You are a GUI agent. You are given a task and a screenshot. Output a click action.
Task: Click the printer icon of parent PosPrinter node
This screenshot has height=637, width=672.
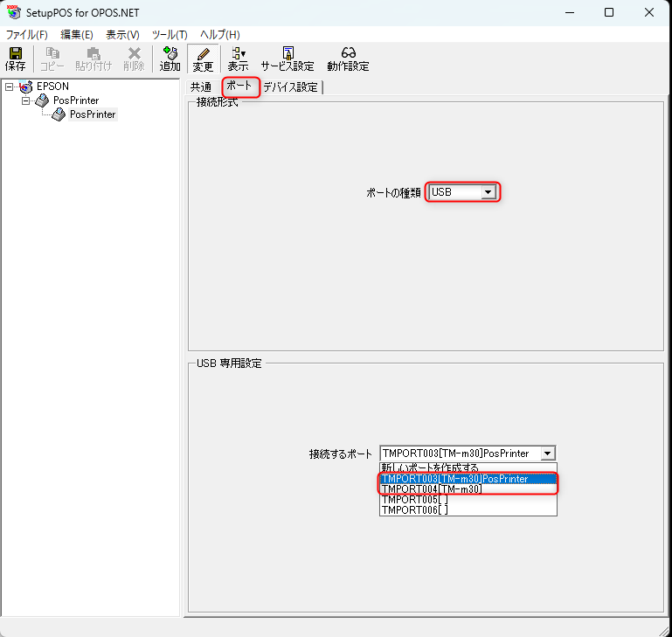(42, 100)
